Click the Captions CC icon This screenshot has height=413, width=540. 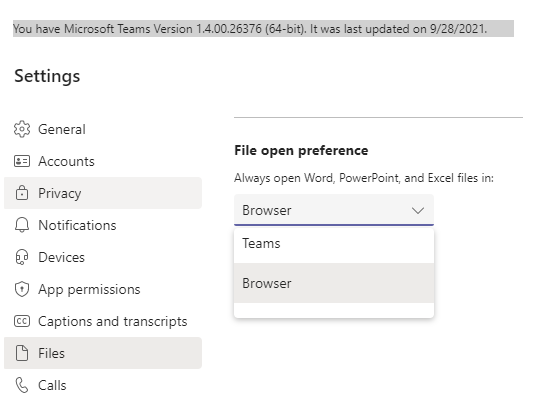click(x=22, y=321)
